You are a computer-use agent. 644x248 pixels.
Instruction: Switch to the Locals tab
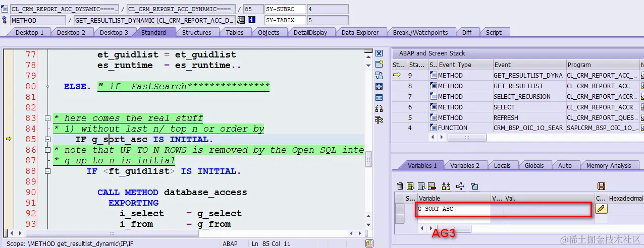point(502,165)
